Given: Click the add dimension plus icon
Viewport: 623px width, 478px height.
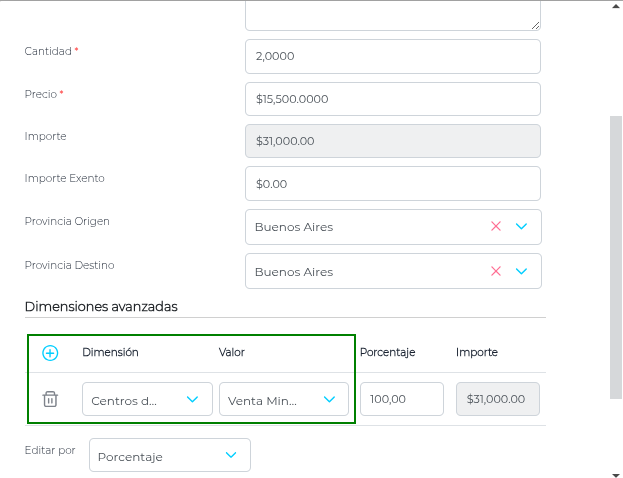Looking at the screenshot, I should pos(50,353).
